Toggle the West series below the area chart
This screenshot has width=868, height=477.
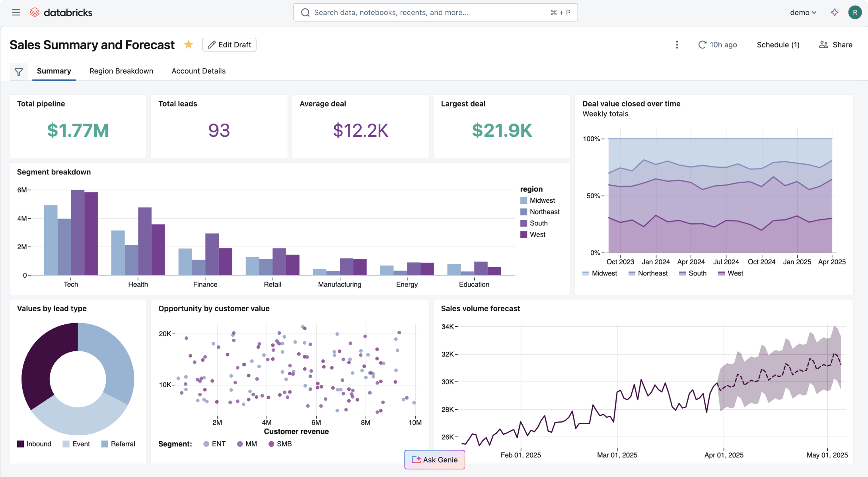coord(730,273)
